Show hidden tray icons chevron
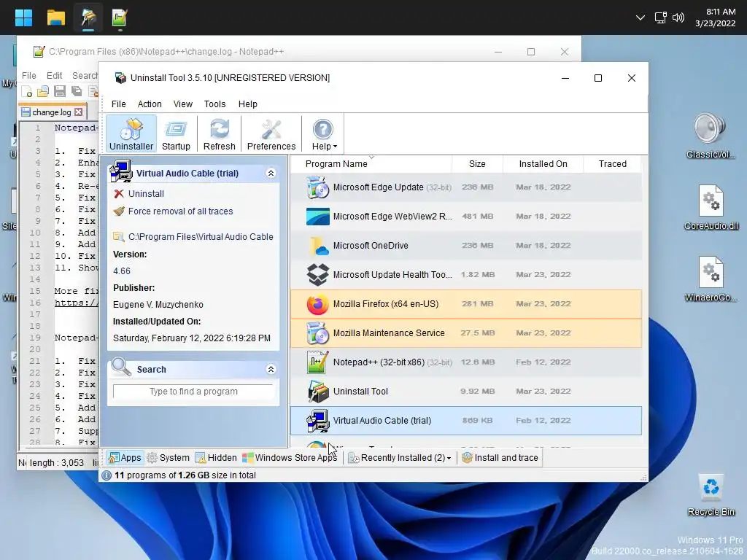The height and width of the screenshot is (560, 747). pos(640,17)
